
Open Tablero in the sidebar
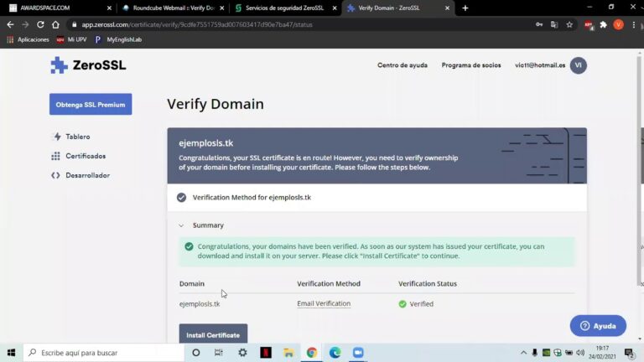pyautogui.click(x=78, y=137)
